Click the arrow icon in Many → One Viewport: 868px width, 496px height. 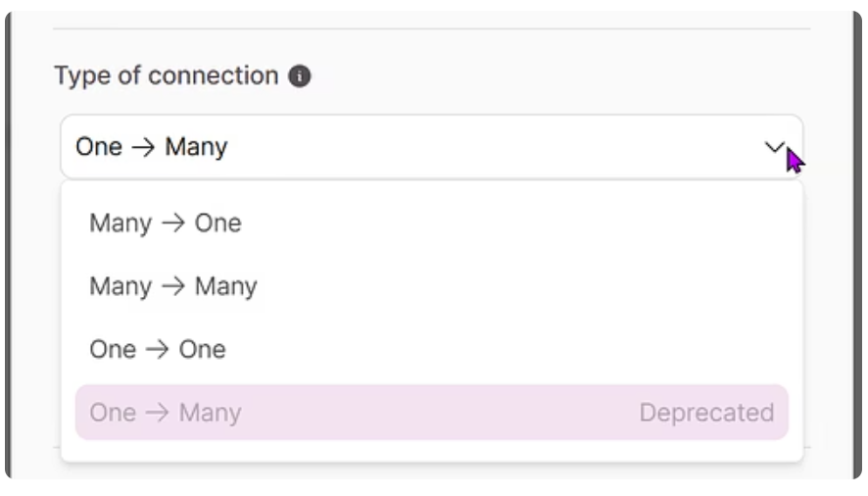tap(173, 223)
